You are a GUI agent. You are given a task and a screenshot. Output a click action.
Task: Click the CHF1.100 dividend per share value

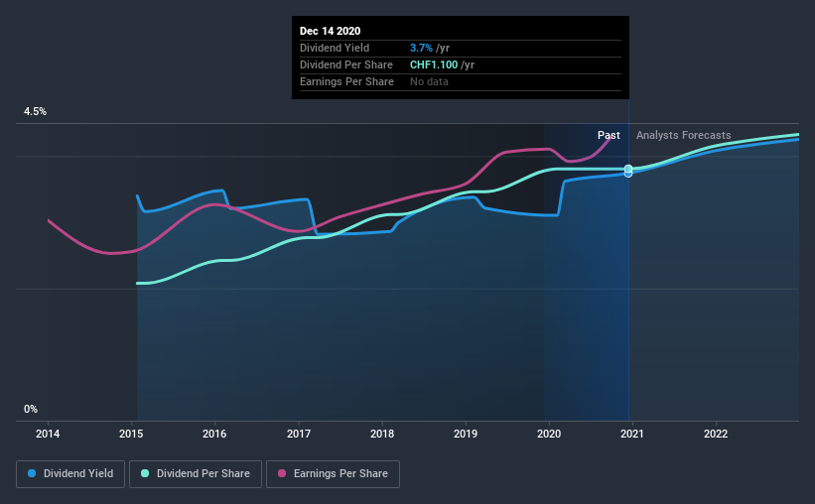coord(434,64)
